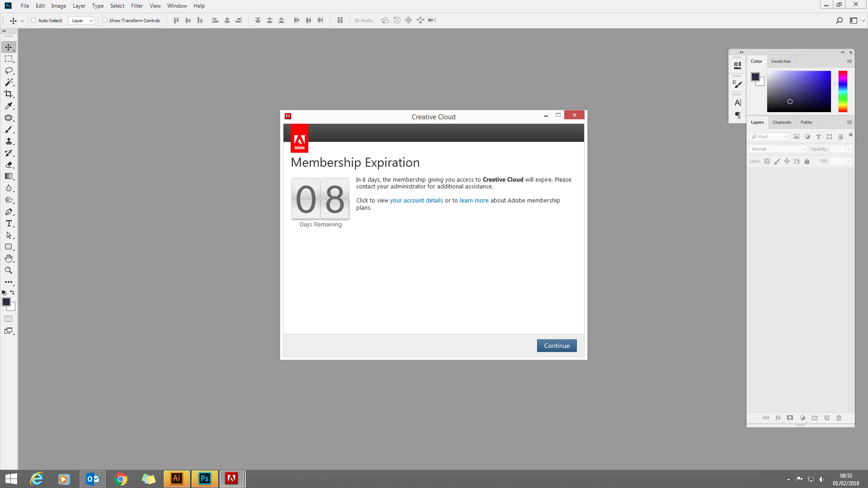This screenshot has height=488, width=868.
Task: Select the Zoom tool
Action: [9, 270]
